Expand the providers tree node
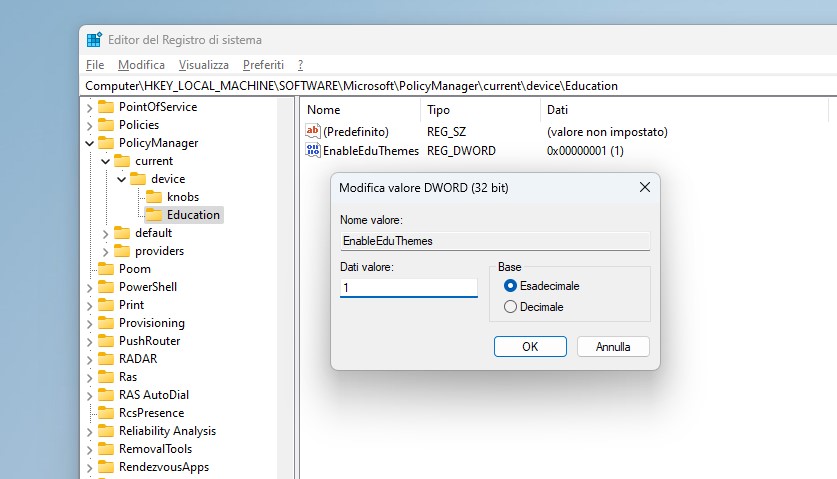Screen dimensions: 837x479 point(106,252)
